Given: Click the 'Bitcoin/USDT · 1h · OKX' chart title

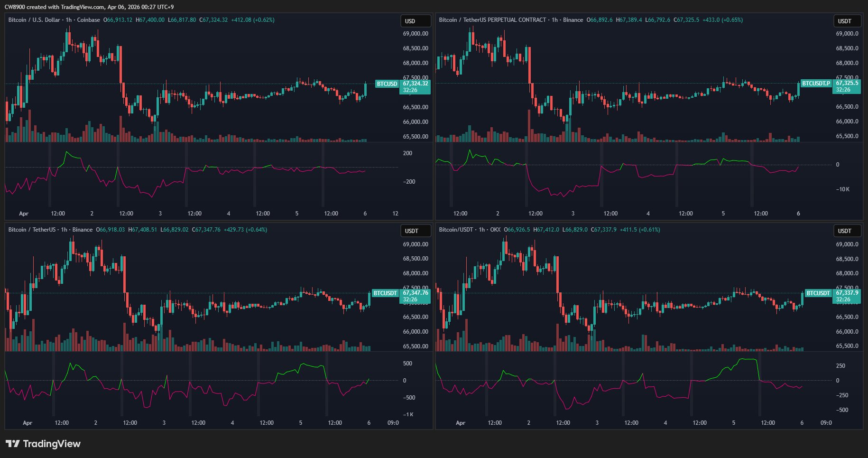Looking at the screenshot, I should point(470,230).
